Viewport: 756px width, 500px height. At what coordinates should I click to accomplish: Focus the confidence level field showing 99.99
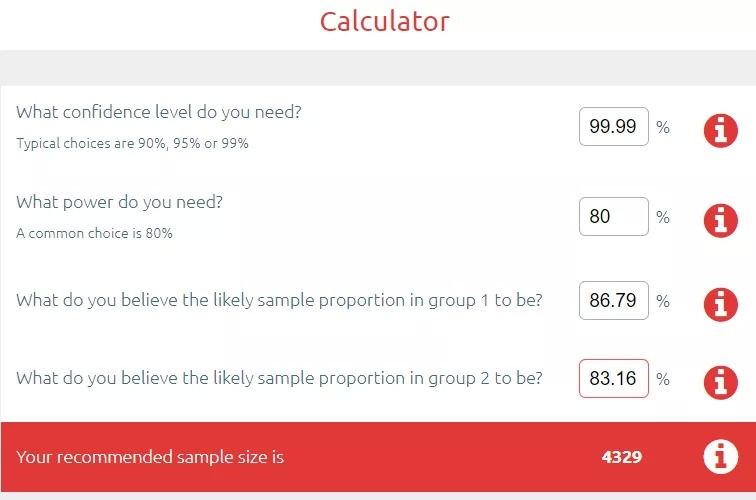pos(613,127)
